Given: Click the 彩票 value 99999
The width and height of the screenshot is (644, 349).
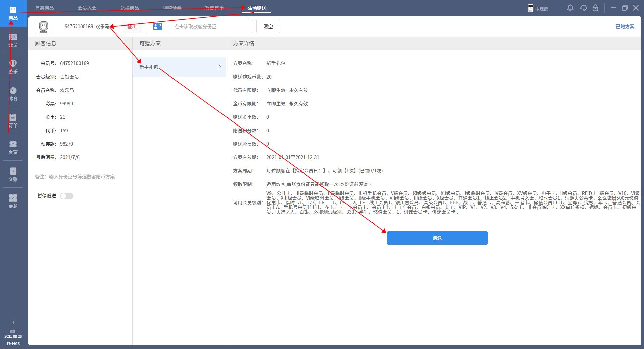Looking at the screenshot, I should [66, 104].
